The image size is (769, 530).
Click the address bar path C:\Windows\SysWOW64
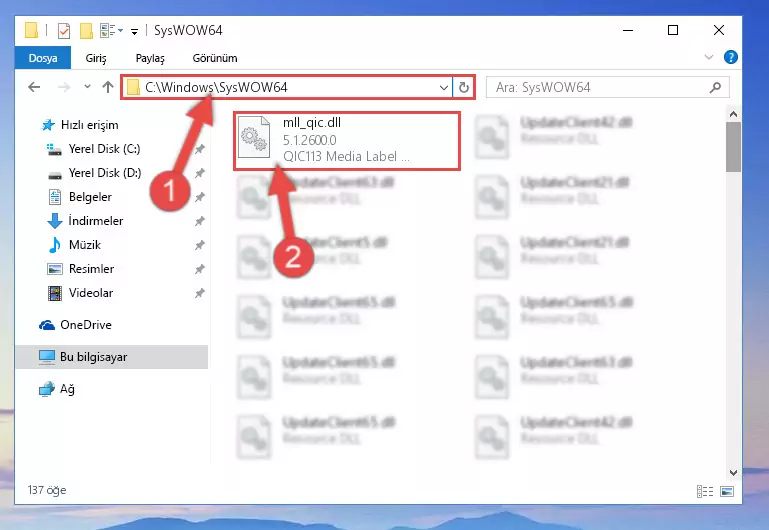[216, 87]
